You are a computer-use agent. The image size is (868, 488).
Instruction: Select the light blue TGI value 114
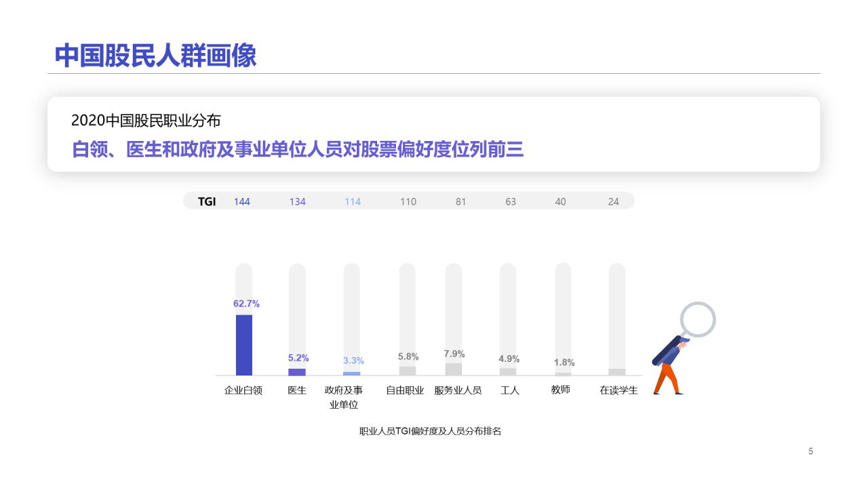pyautogui.click(x=353, y=201)
